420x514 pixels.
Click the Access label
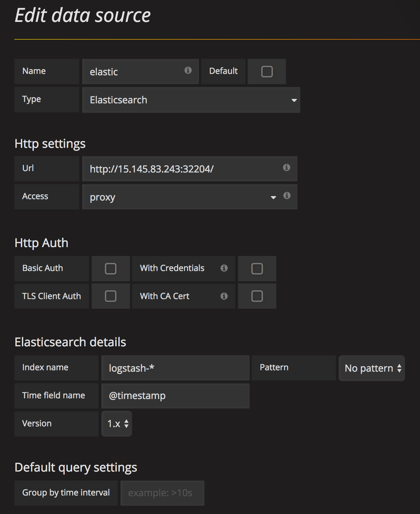pos(35,196)
